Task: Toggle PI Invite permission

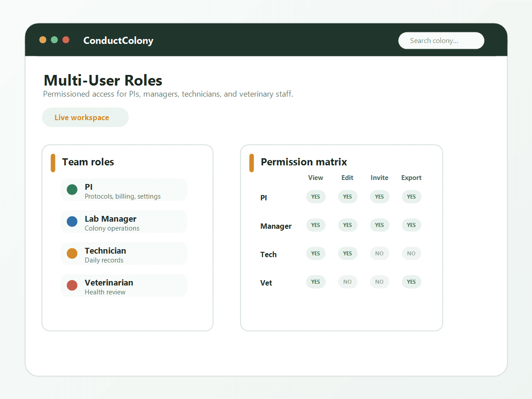Action: (379, 197)
